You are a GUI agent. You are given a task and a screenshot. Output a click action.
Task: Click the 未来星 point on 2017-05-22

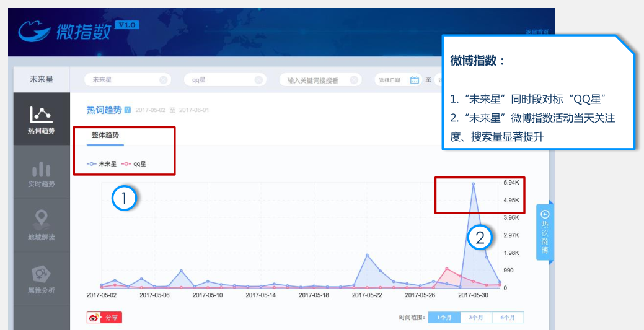[x=367, y=255]
